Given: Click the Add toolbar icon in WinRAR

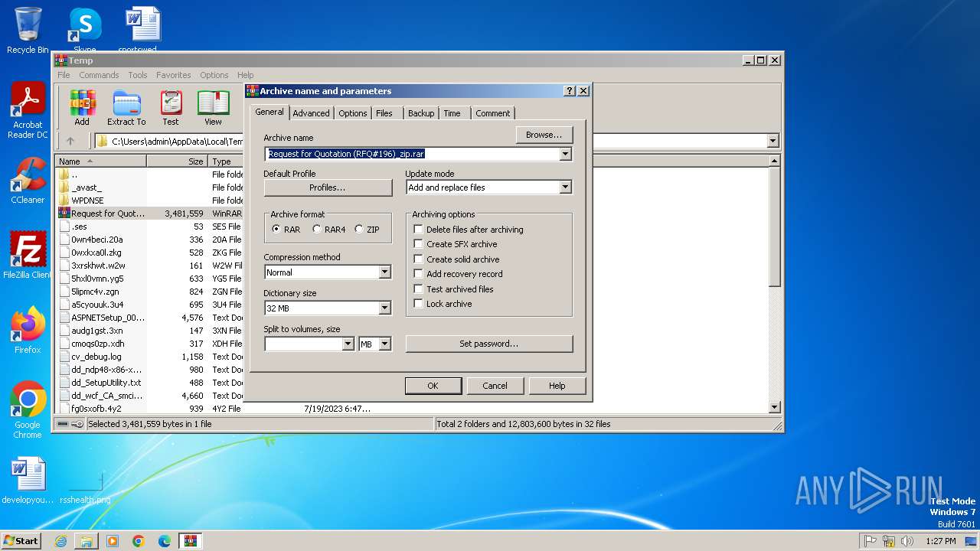Looking at the screenshot, I should (82, 107).
